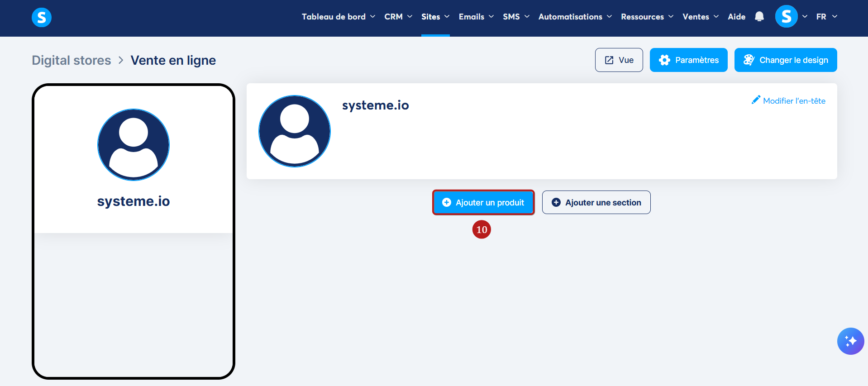Image resolution: width=868 pixels, height=386 pixels.
Task: Expand the Ressources menu chevron
Action: pyautogui.click(x=671, y=16)
